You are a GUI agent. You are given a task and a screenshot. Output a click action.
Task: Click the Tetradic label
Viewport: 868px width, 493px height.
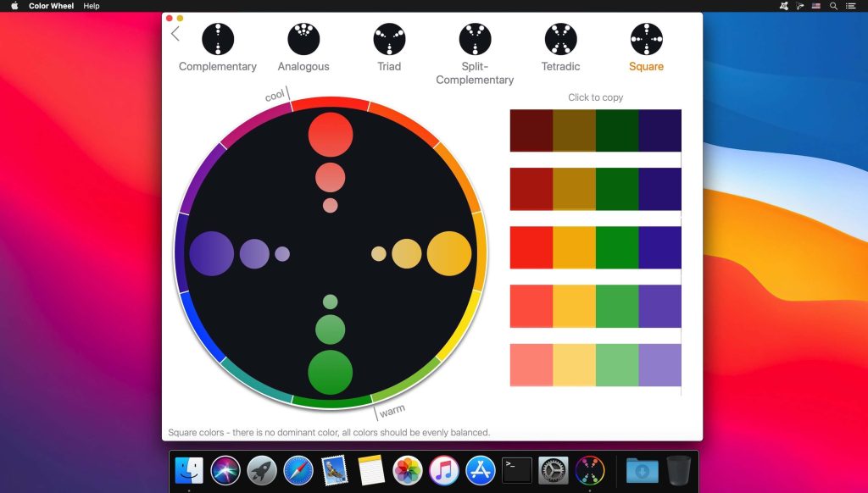point(561,66)
